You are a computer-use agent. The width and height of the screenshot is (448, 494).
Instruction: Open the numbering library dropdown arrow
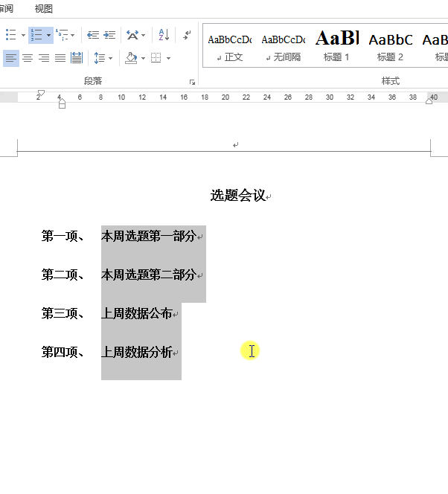(x=48, y=35)
